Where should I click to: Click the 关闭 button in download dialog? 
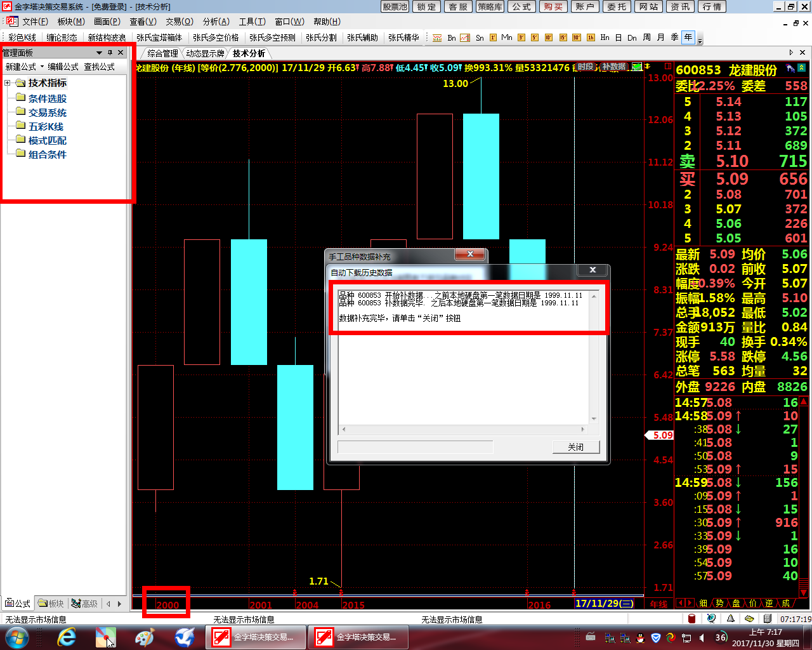tap(575, 447)
